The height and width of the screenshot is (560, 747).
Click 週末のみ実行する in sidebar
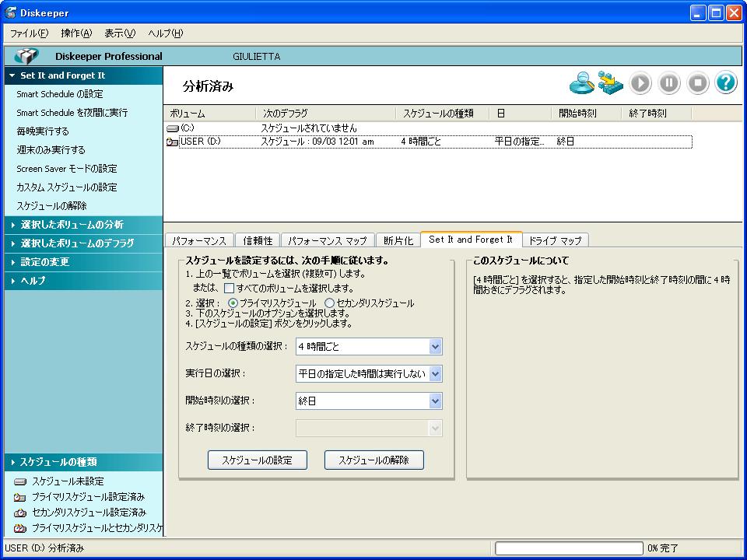[x=51, y=150]
